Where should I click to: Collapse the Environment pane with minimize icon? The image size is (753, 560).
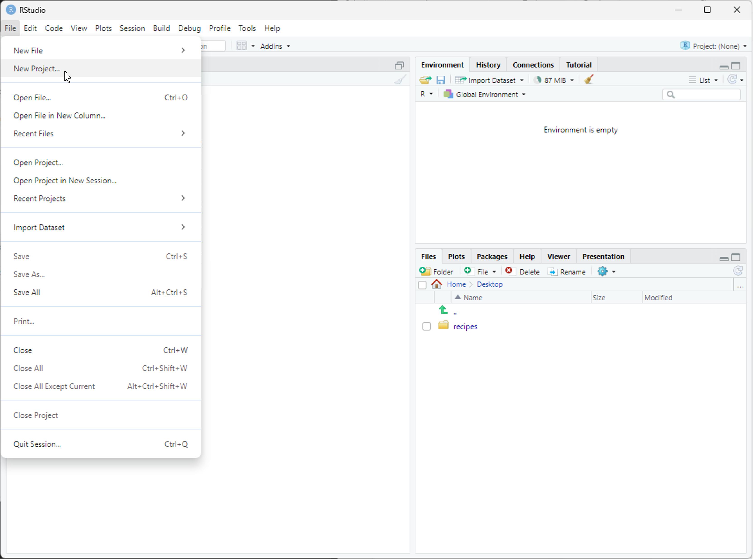tap(724, 67)
